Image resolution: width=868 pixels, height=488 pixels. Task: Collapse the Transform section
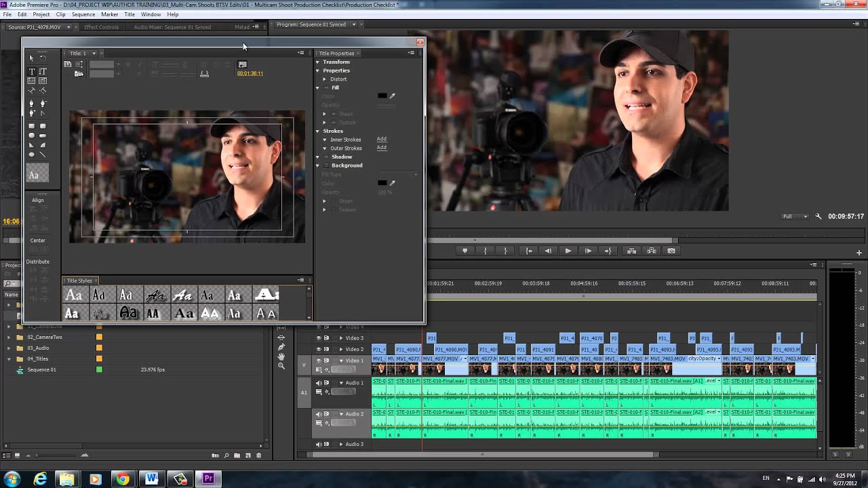tap(317, 62)
